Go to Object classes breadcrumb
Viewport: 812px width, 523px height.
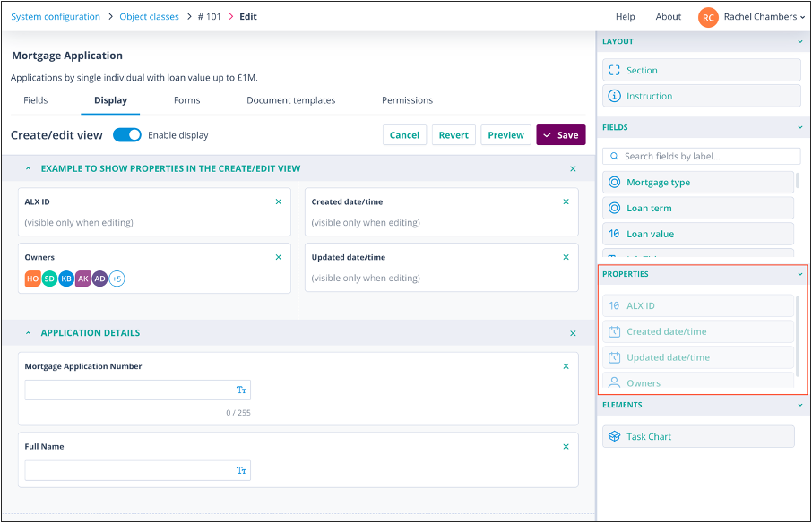click(x=149, y=16)
